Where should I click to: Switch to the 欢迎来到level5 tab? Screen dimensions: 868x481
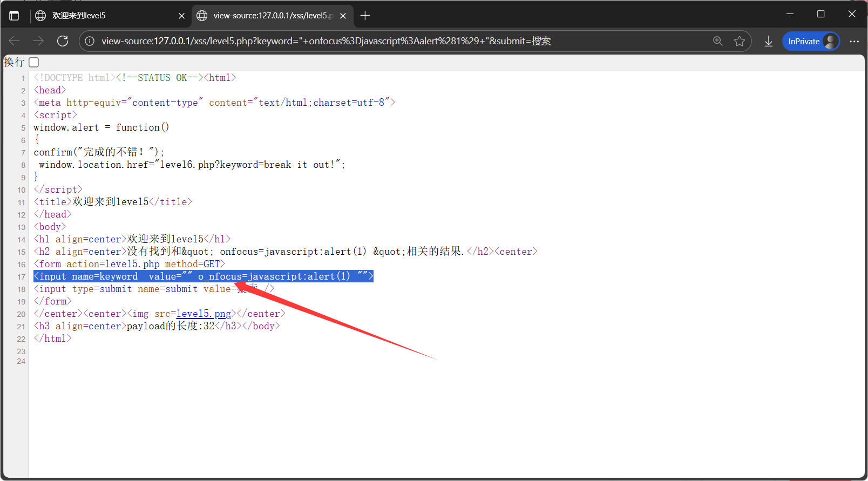pyautogui.click(x=110, y=16)
